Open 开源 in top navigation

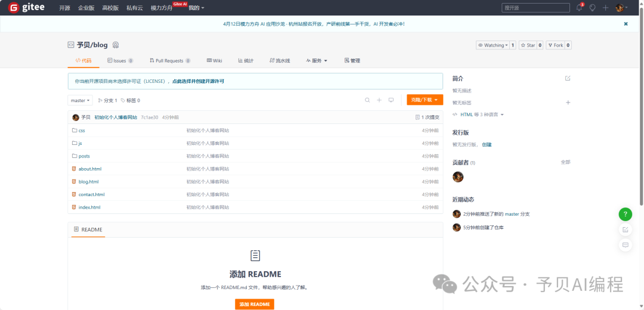coord(64,8)
